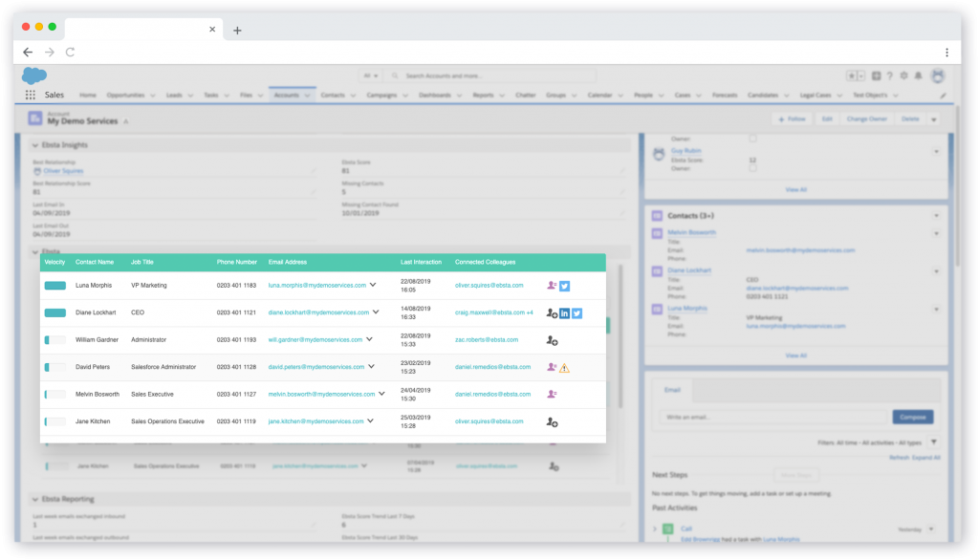Collapse the Ebsta Insights section
Screen dimensions: 979x560
36,145
